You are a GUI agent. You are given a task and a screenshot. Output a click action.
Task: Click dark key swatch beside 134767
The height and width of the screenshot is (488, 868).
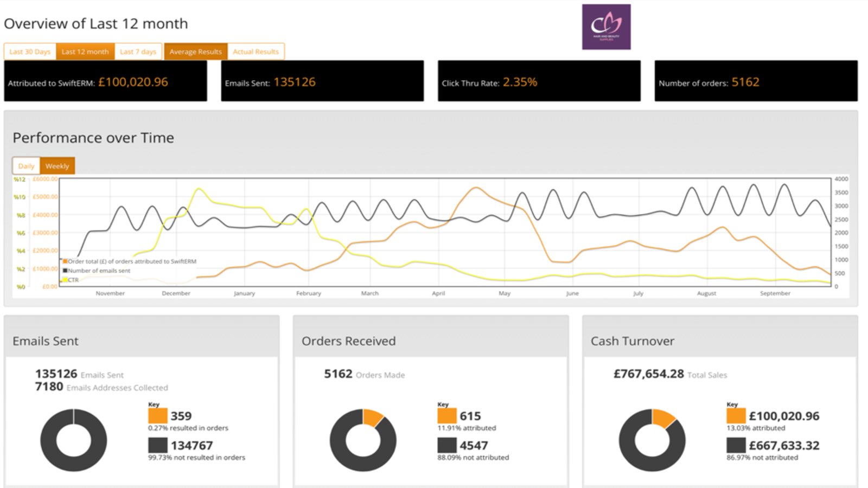tap(158, 445)
